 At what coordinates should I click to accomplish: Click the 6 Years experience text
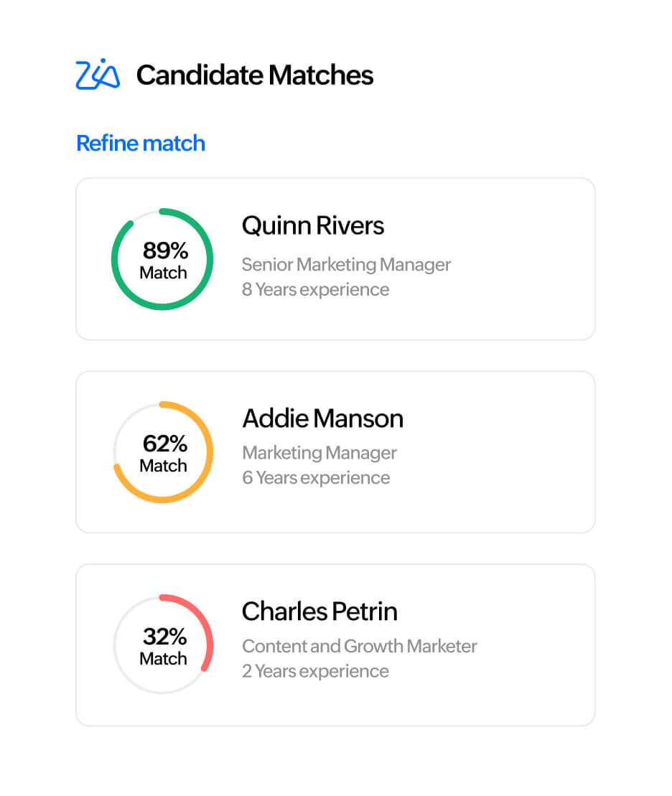[316, 478]
